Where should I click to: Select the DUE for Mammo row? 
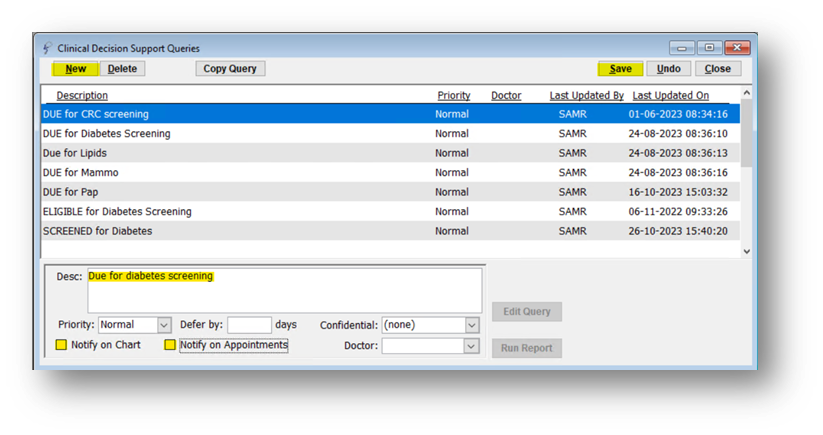pos(391,172)
